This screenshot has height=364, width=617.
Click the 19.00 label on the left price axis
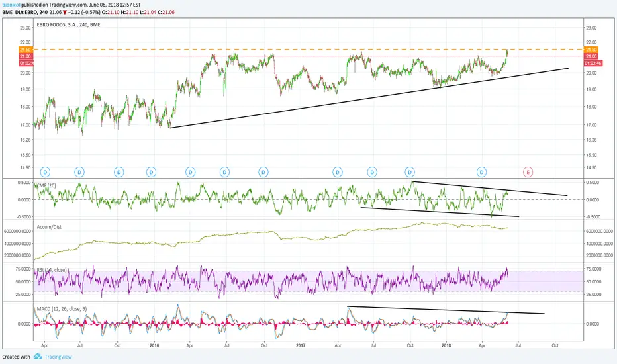pos(26,89)
